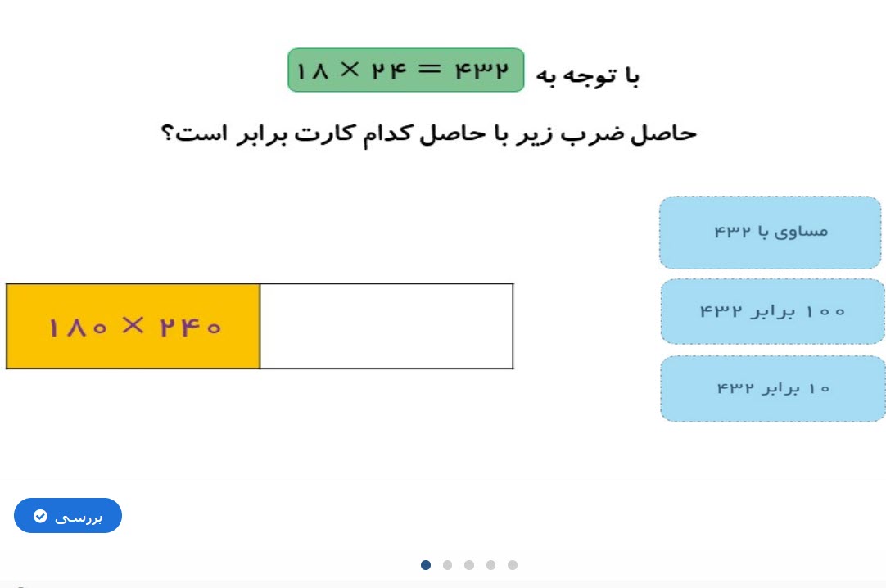
Task: Open the fourth pagination dot question
Action: [491, 565]
